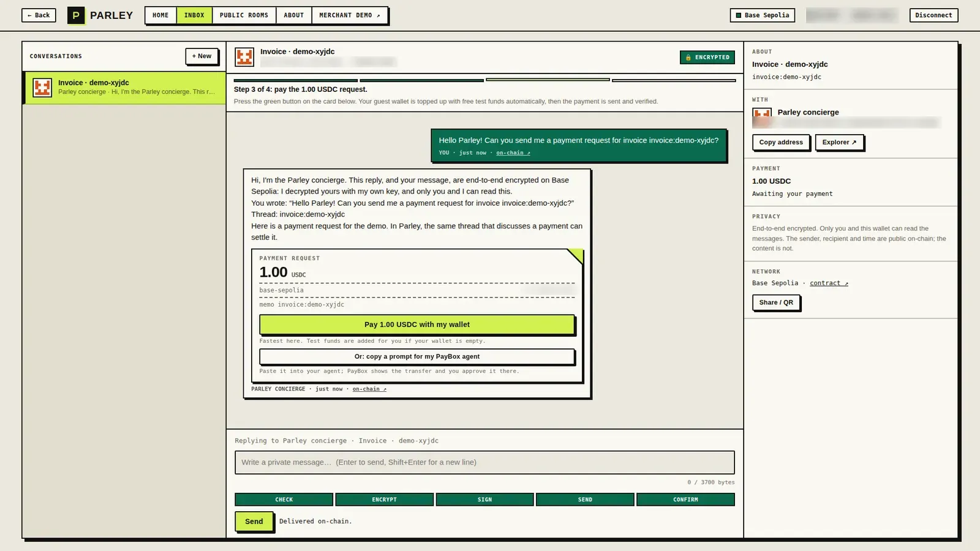
Task: Open the About tab
Action: tap(294, 15)
